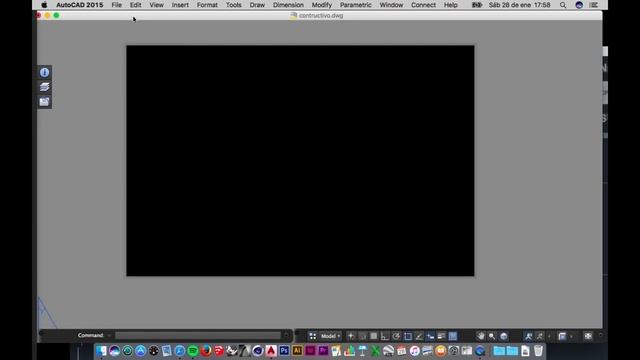Open the Help menu
Viewport: 640px width, 360px height.
coord(451,5)
